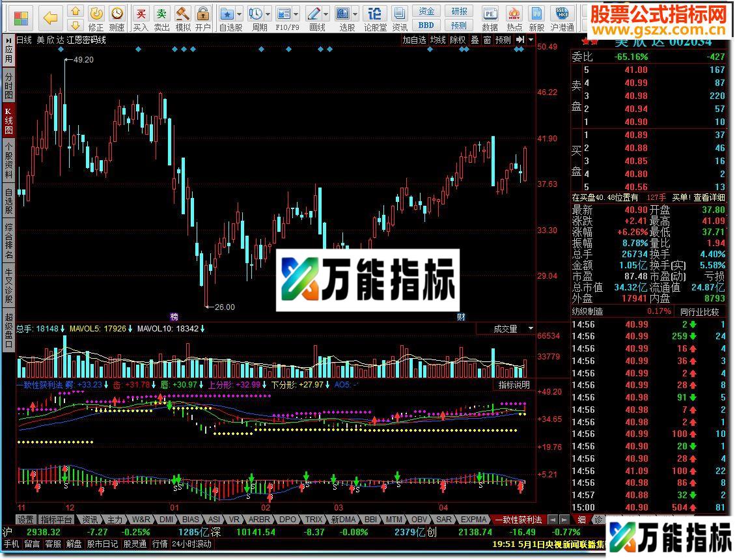Switch to the OBV indicator tab

pyautogui.click(x=420, y=520)
